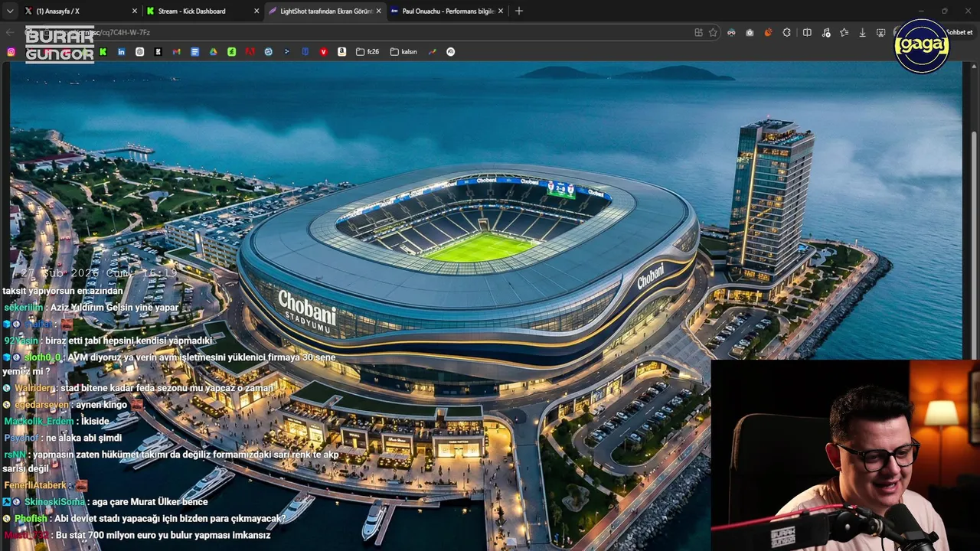The height and width of the screenshot is (551, 980).
Task: Open the app install icon in address bar
Action: click(x=698, y=32)
